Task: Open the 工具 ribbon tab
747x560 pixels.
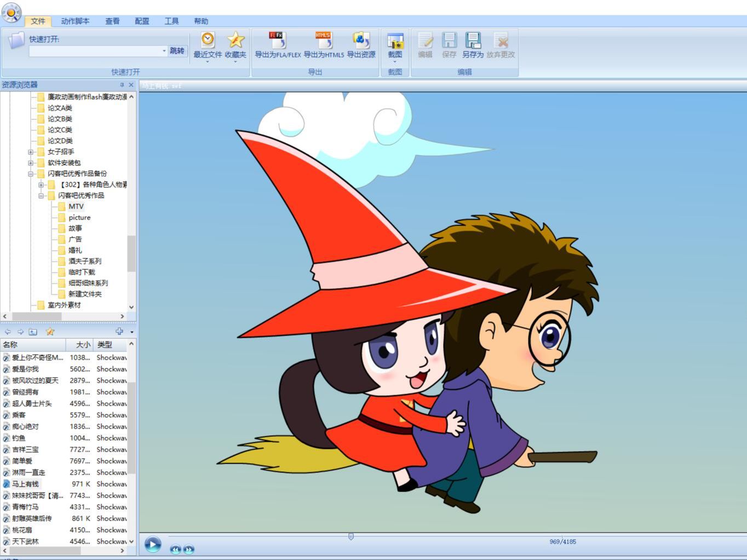Action: tap(171, 21)
